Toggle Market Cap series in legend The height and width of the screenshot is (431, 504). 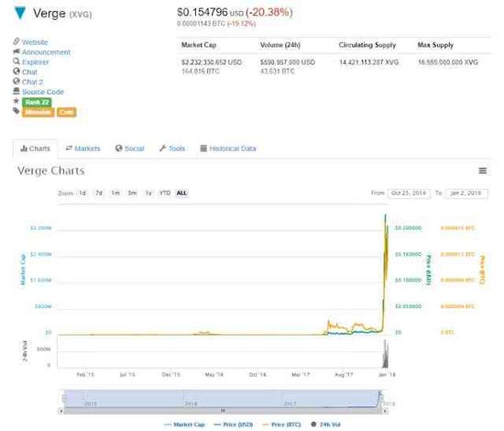pos(185,425)
